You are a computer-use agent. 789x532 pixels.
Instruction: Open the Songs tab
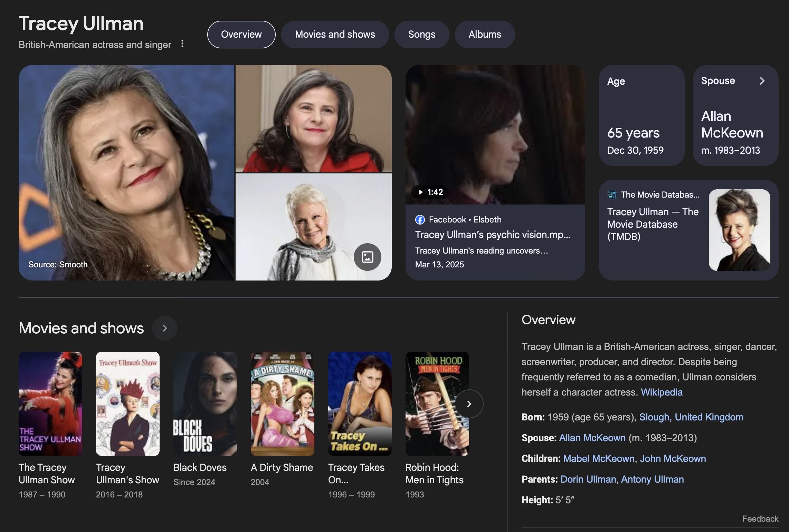tap(421, 35)
